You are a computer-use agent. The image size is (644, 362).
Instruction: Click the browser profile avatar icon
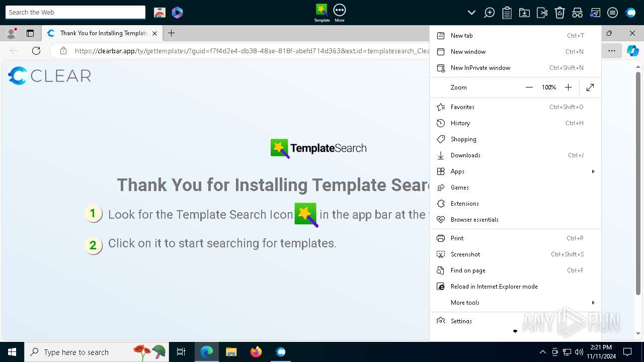[x=11, y=33]
